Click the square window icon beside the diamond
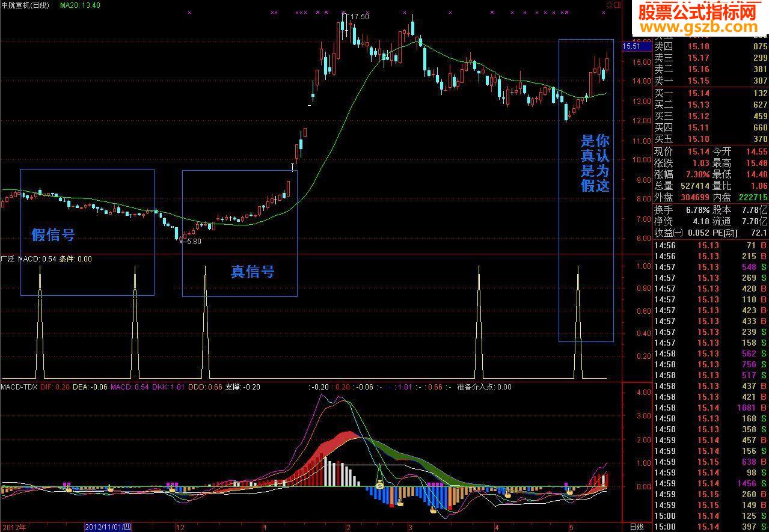769x532 pixels. point(617,5)
